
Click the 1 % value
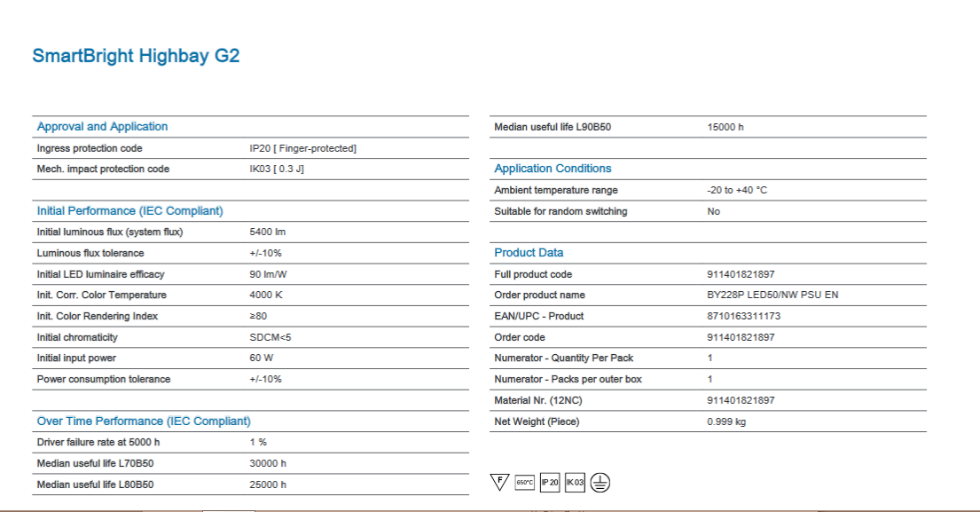258,442
